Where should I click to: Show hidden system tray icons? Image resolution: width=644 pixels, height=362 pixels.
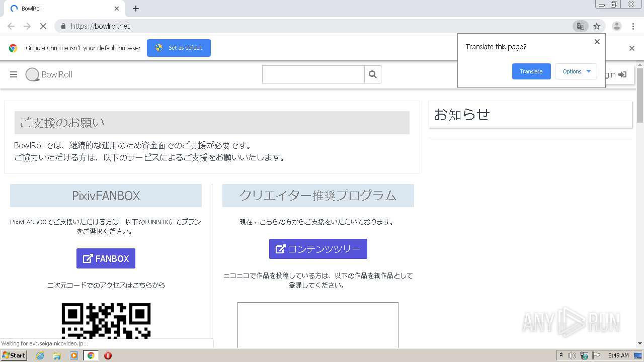(561, 355)
